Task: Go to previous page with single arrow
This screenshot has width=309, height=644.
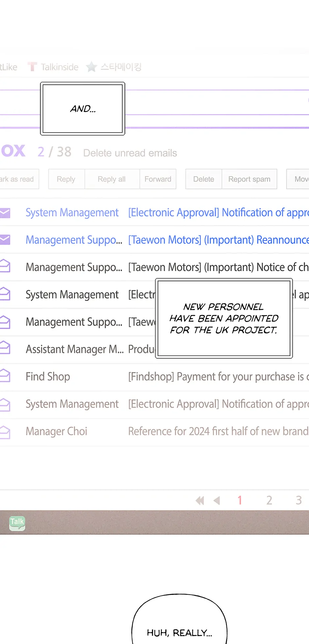Action: 217,501
